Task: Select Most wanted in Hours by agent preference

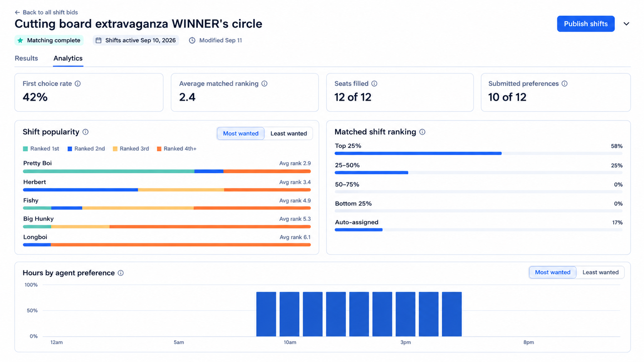Action: (x=553, y=272)
